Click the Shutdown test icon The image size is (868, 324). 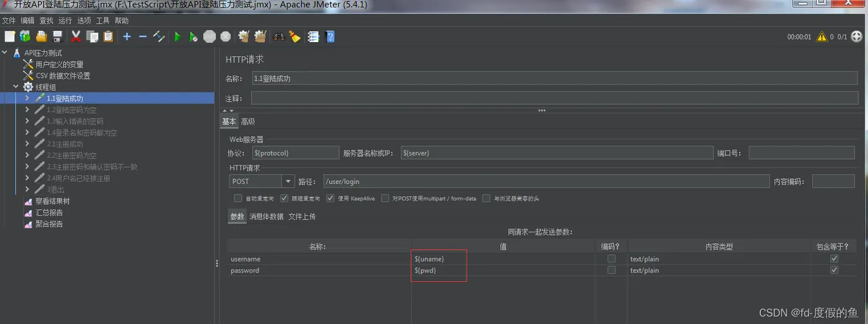(x=226, y=37)
